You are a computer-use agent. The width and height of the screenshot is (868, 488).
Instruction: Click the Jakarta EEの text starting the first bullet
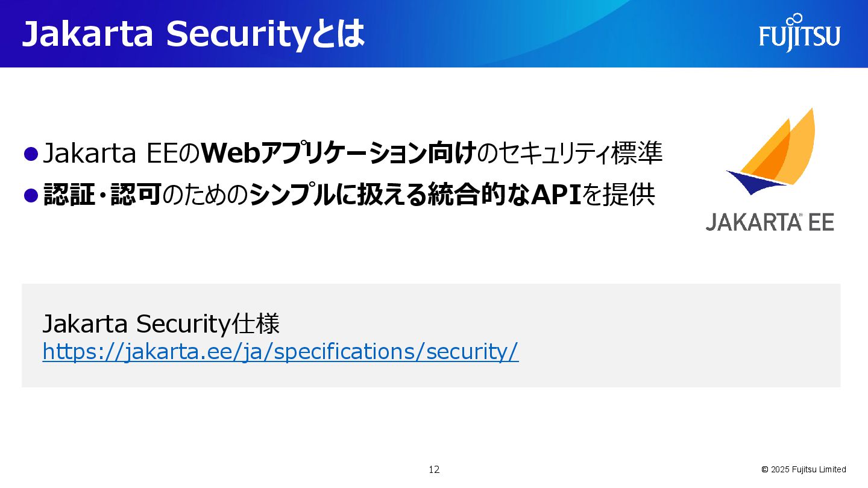pos(121,154)
